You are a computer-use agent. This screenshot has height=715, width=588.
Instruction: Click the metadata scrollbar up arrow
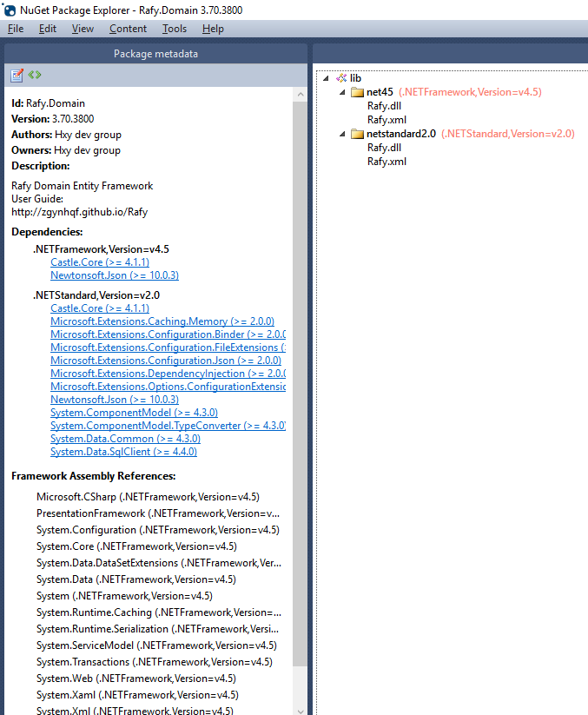coord(301,95)
